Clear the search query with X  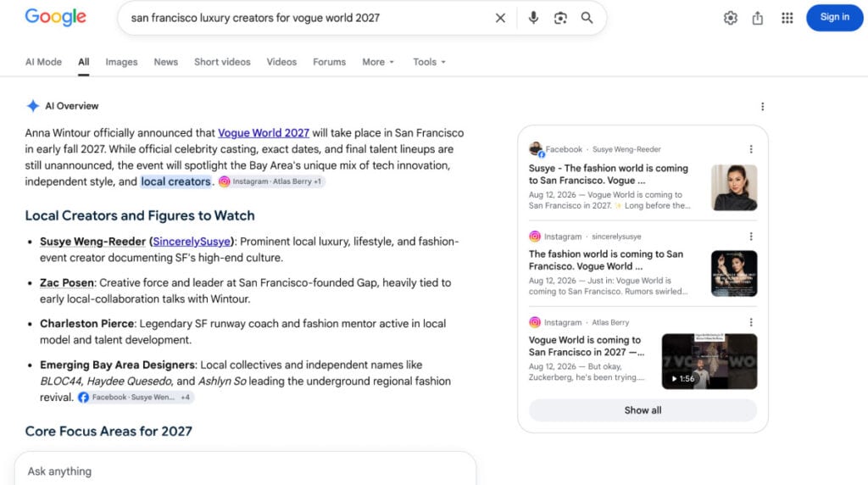(500, 18)
